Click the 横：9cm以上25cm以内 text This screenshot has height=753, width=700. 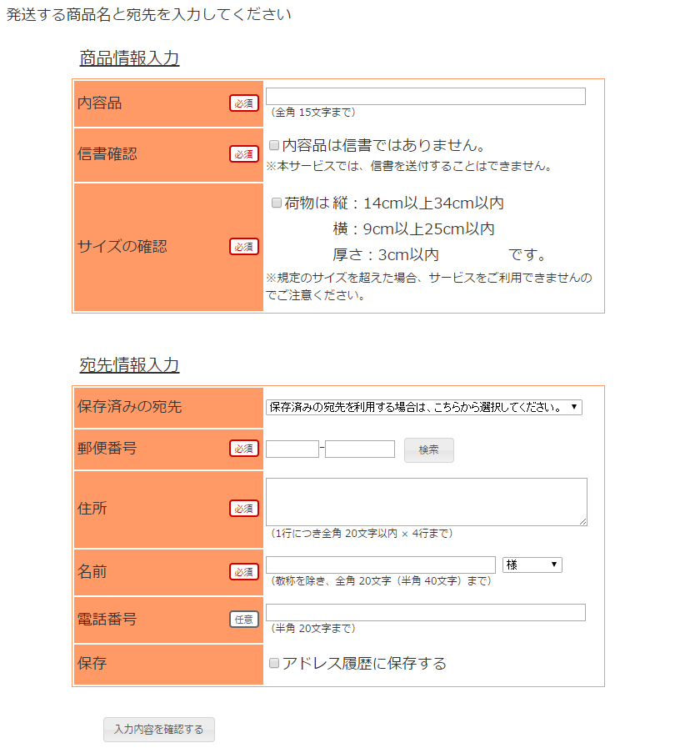(x=413, y=229)
